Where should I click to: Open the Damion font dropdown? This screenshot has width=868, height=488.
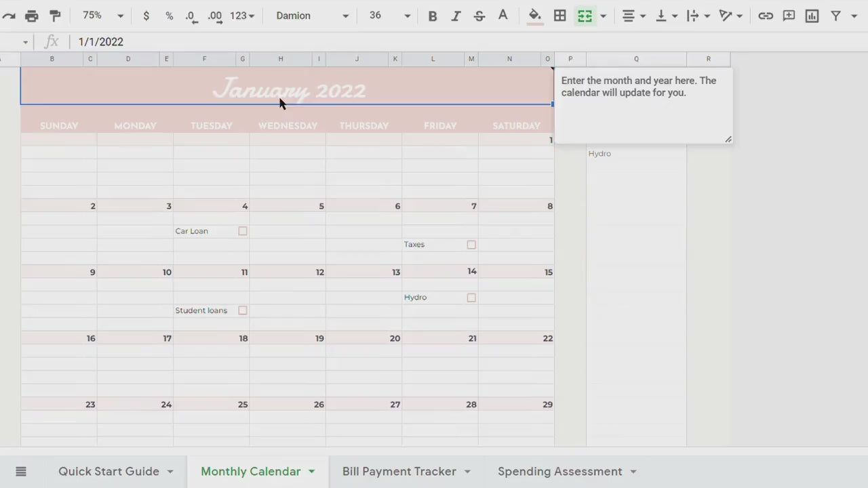coord(312,16)
